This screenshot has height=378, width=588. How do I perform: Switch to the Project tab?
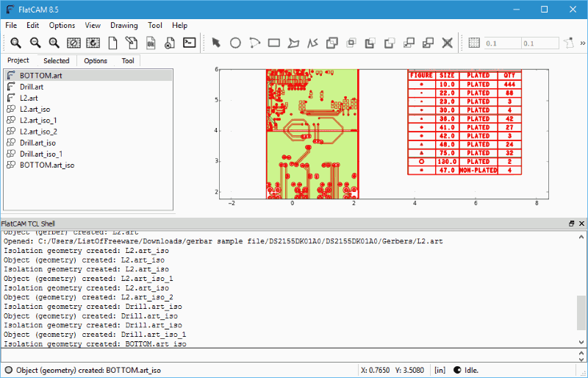18,60
